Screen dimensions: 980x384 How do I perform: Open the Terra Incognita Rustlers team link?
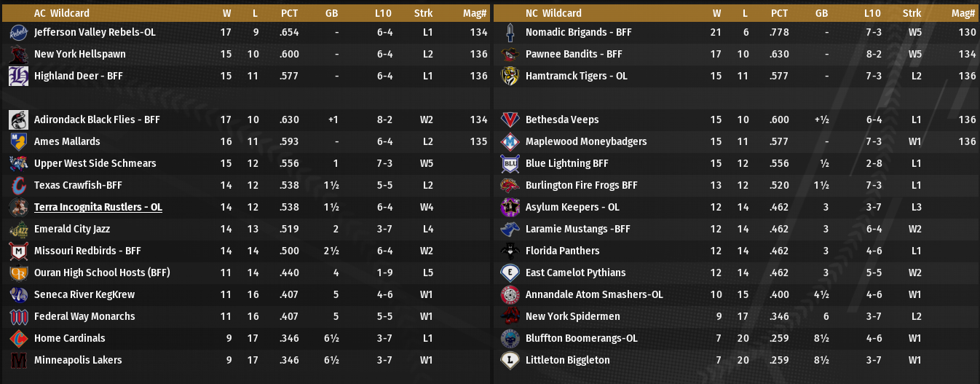[98, 208]
